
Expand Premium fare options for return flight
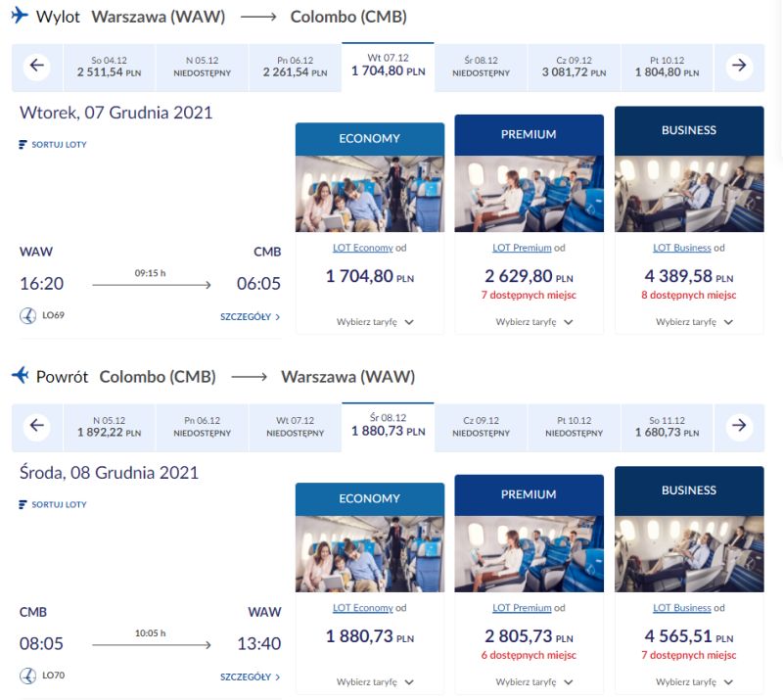pos(534,682)
